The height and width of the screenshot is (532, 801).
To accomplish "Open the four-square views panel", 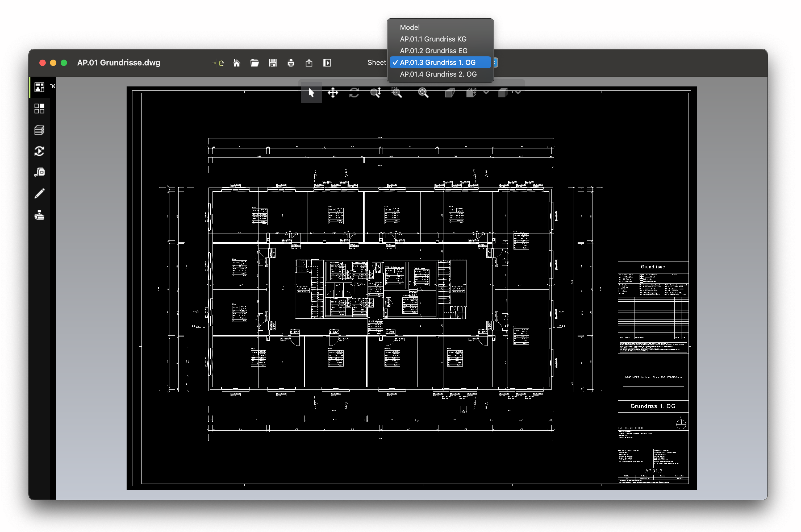I will click(39, 109).
